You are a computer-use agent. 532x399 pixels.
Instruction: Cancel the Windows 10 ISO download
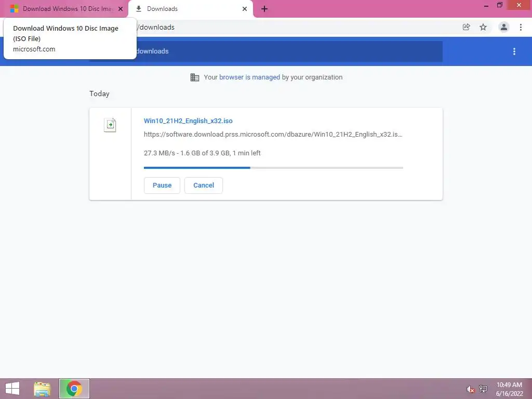[204, 185]
